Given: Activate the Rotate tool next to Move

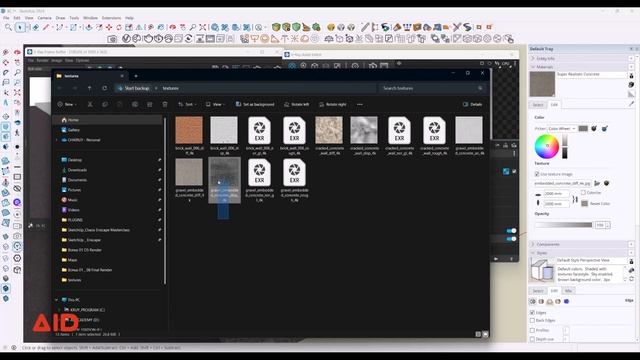Looking at the screenshot, I should click(x=119, y=27).
